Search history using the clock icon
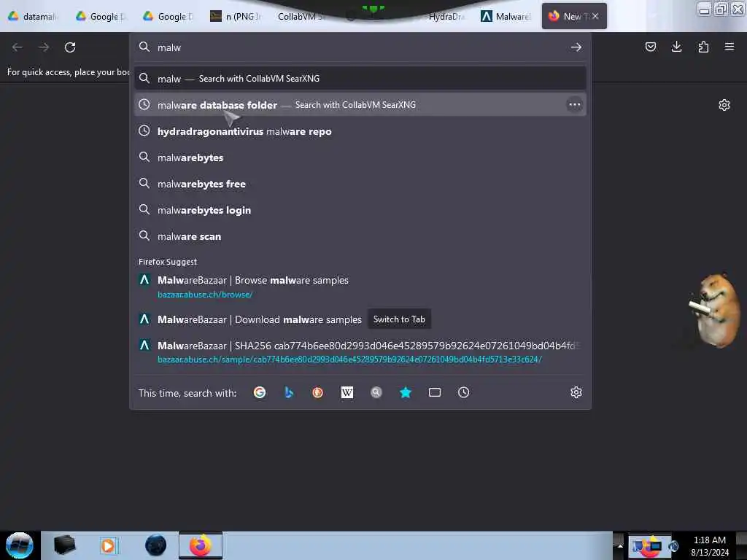The height and width of the screenshot is (560, 747). point(463,392)
